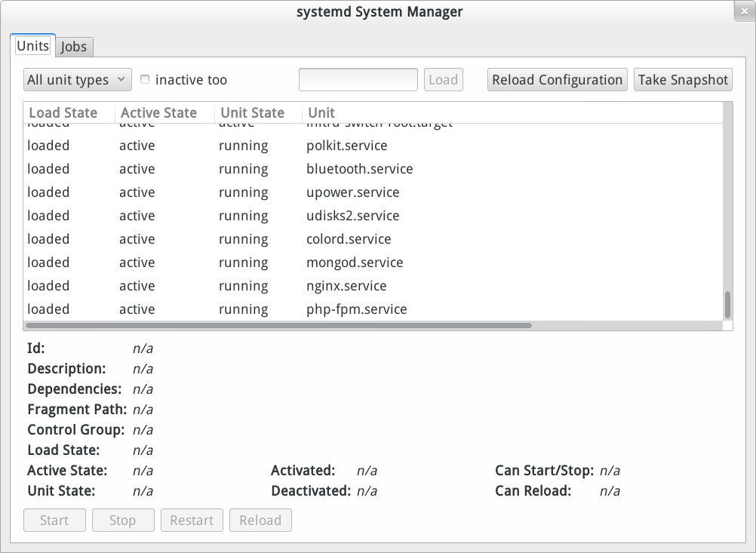Click Reload Configuration
The width and height of the screenshot is (756, 553).
[x=557, y=79]
